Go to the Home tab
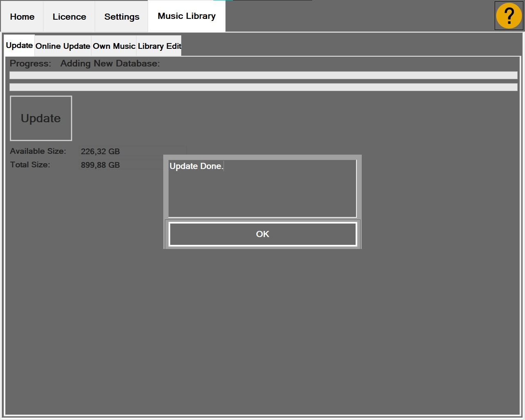 pyautogui.click(x=22, y=17)
